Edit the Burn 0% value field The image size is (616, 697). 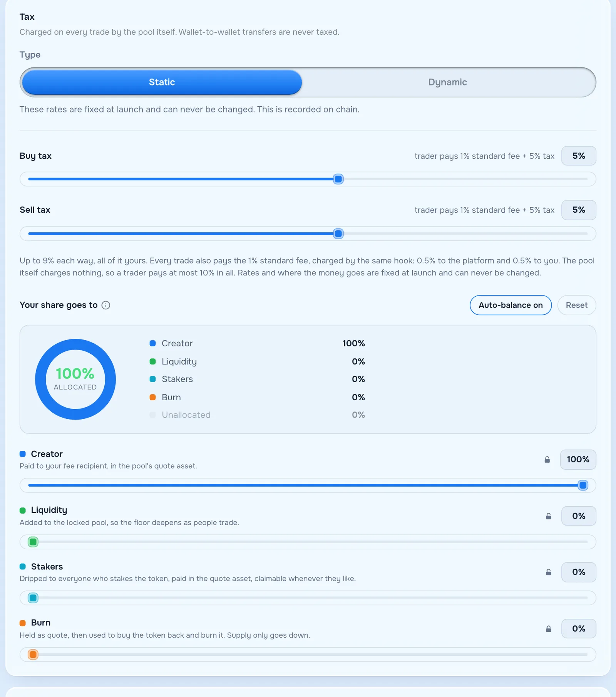(579, 629)
